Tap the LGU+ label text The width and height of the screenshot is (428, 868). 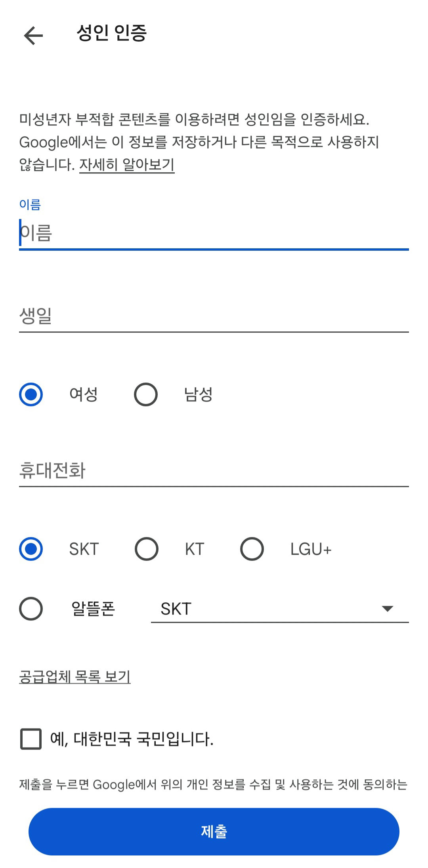point(311,549)
